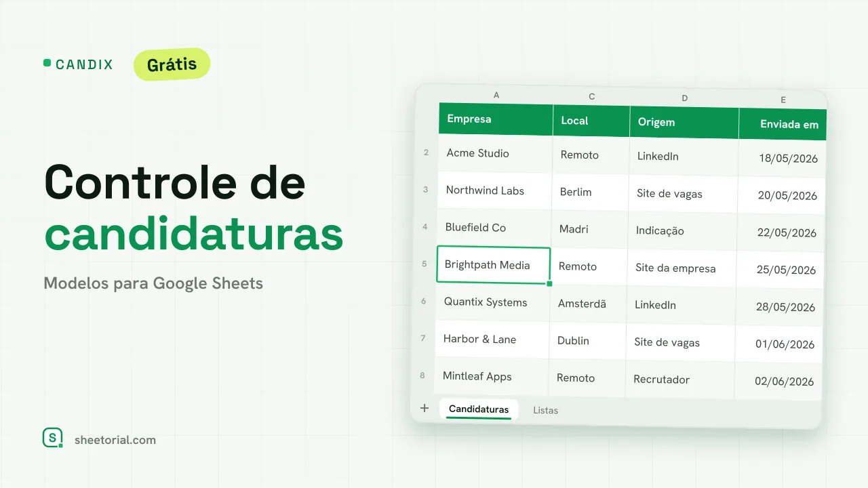
Task: Click the CANDIX brand name
Action: [84, 64]
